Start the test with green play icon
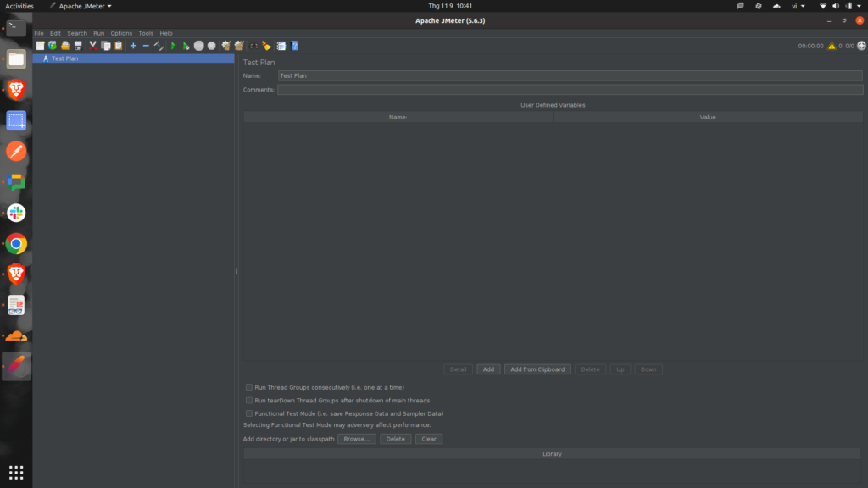Viewport: 868px width, 488px height. click(x=173, y=46)
